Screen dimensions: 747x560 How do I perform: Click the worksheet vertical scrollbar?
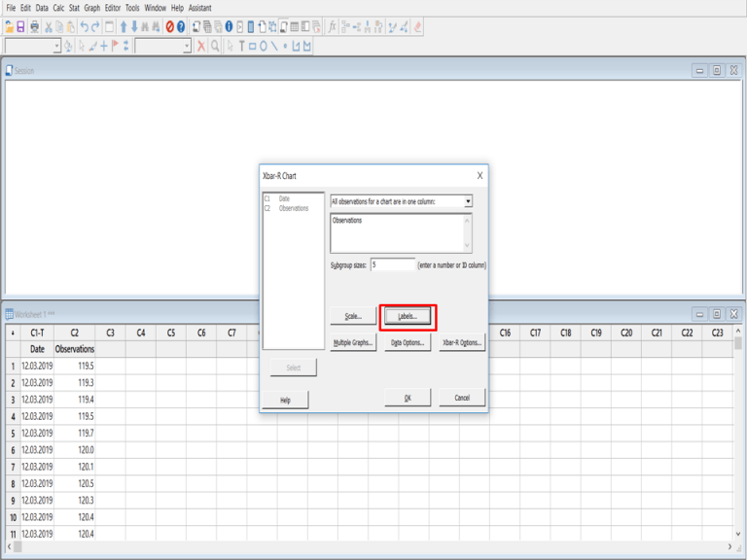pyautogui.click(x=738, y=437)
